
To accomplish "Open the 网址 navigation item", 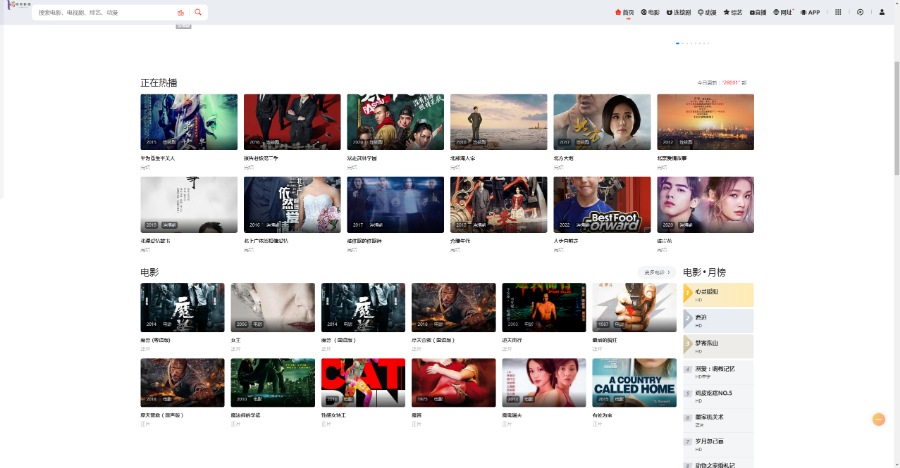I will pyautogui.click(x=783, y=12).
